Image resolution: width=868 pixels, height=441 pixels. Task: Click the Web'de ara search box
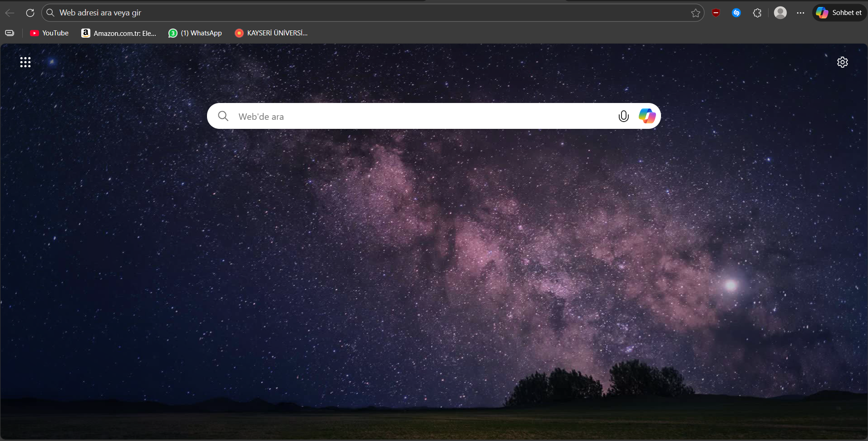[x=434, y=116]
